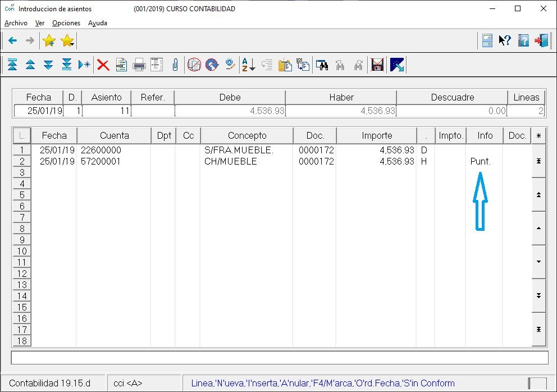Select row number 2 header
The image size is (557, 392).
pos(22,161)
